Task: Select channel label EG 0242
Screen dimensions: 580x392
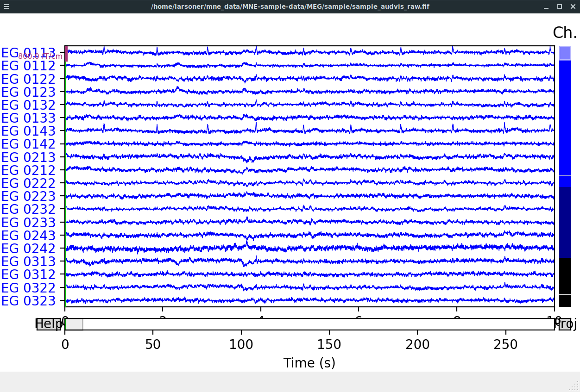Action: pyautogui.click(x=28, y=248)
